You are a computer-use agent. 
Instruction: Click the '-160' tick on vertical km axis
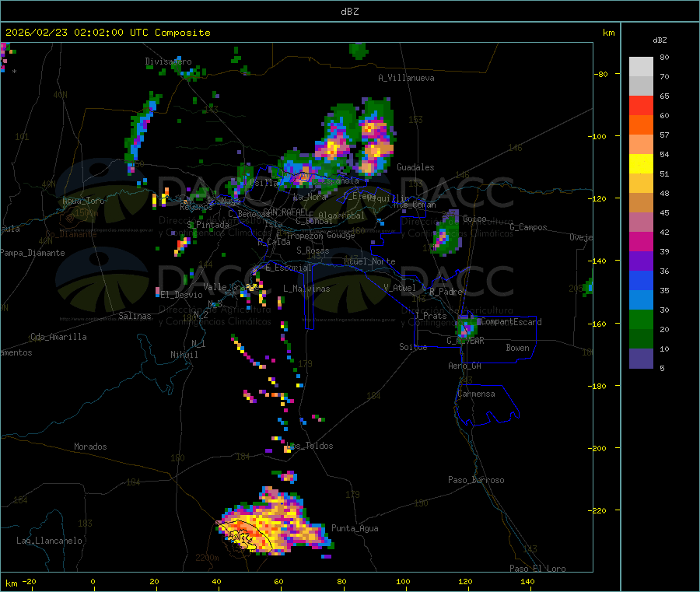pyautogui.click(x=599, y=324)
